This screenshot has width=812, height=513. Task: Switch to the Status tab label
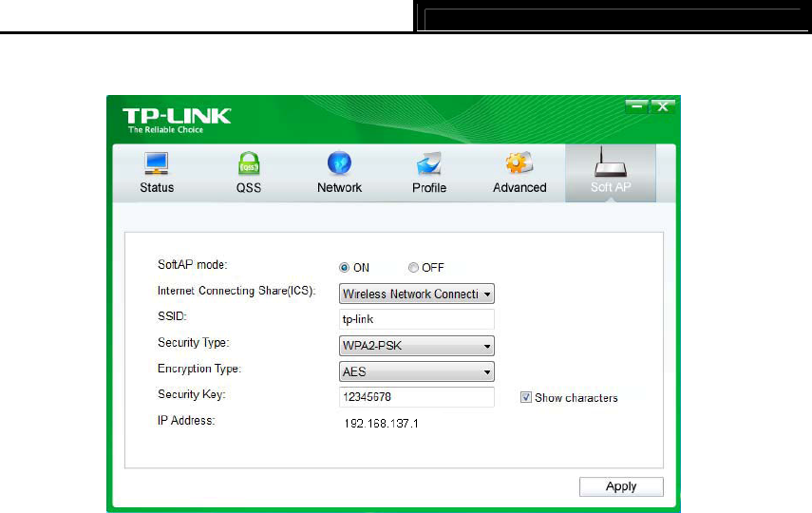coord(157,187)
